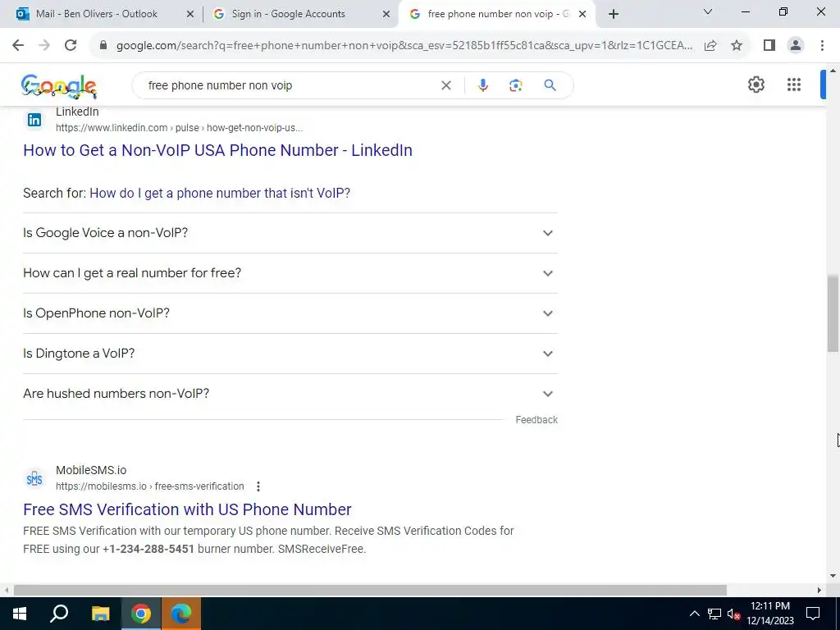Start search by voice microphone
Screen dimensions: 840x630
(482, 85)
